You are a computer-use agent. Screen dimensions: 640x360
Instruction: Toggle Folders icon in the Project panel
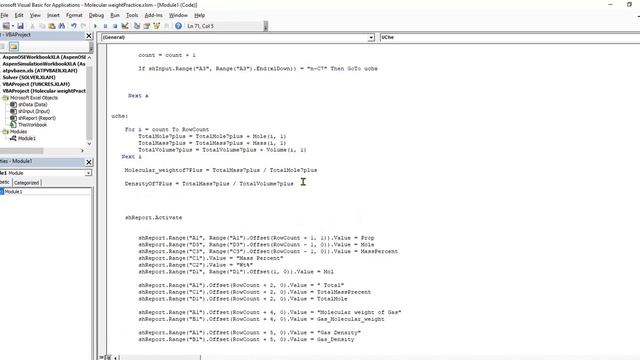[13, 46]
